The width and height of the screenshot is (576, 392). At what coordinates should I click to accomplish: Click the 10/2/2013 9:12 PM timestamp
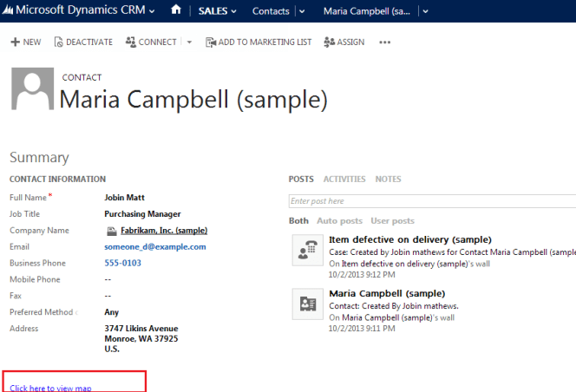pyautogui.click(x=362, y=274)
